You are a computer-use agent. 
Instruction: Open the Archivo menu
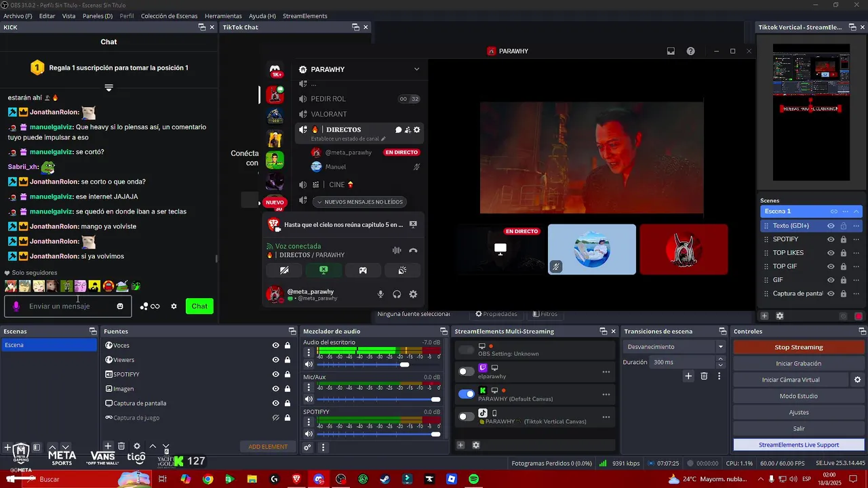pyautogui.click(x=18, y=16)
